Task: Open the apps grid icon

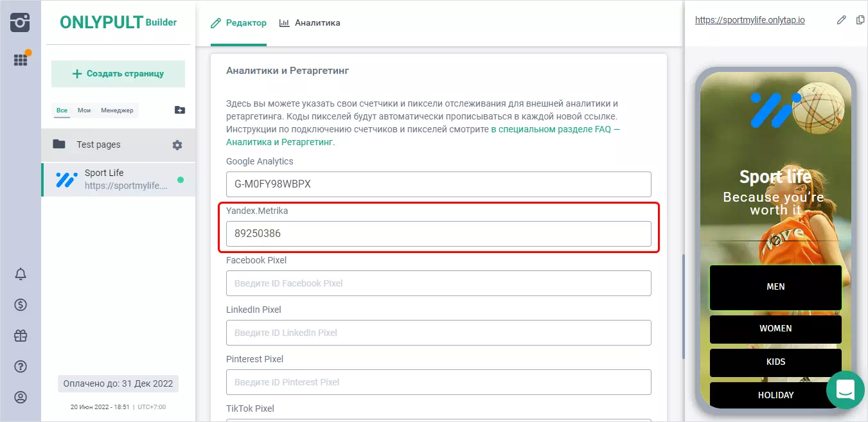Action: [x=21, y=60]
